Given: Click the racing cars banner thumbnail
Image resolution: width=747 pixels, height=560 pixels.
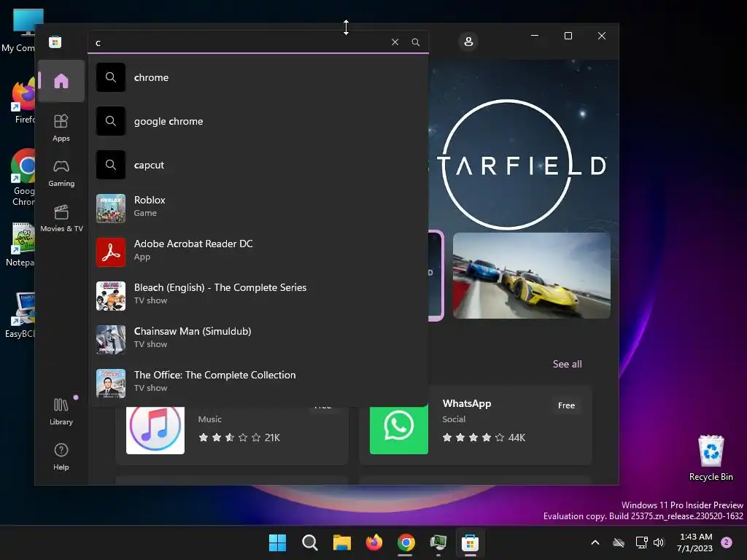Looking at the screenshot, I should coord(531,275).
